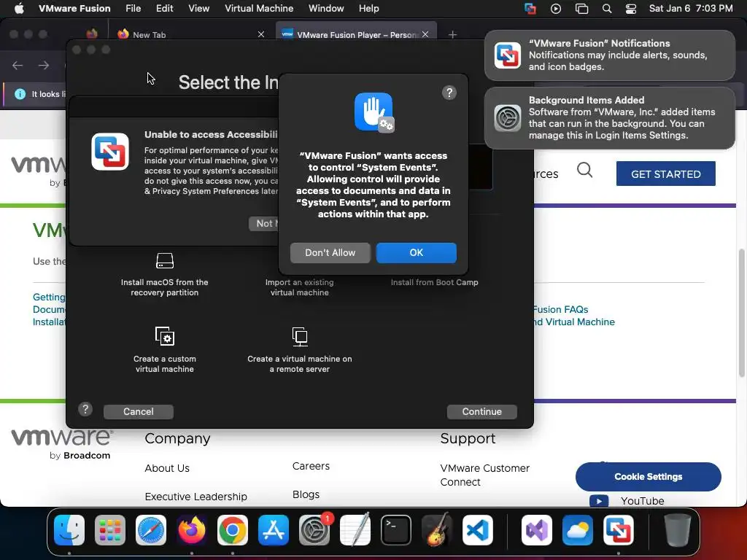Select Create a virtual machine on remote server
The width and height of the screenshot is (747, 560).
coord(299,350)
